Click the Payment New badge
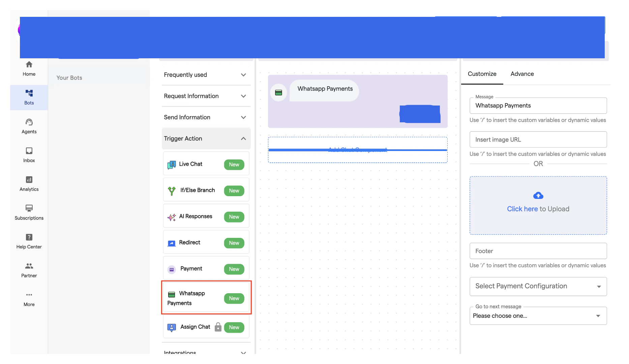The width and height of the screenshot is (629, 364). (234, 269)
